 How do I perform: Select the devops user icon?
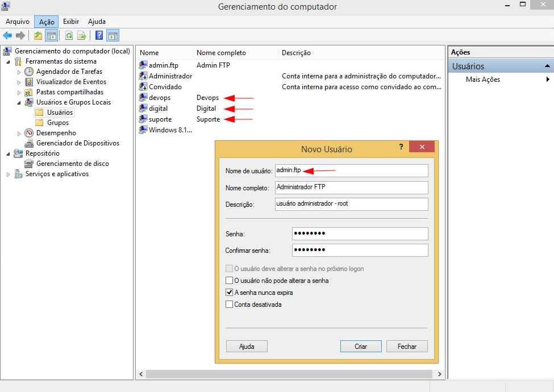(143, 98)
